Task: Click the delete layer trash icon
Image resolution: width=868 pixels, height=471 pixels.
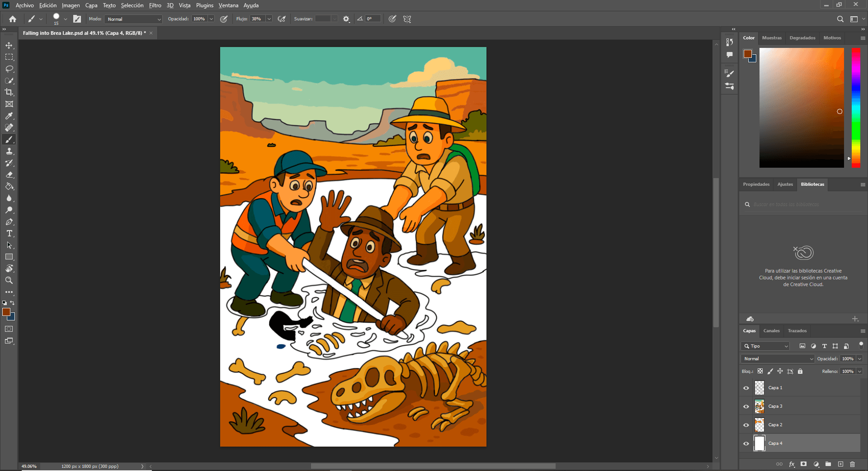Action: pos(852,464)
